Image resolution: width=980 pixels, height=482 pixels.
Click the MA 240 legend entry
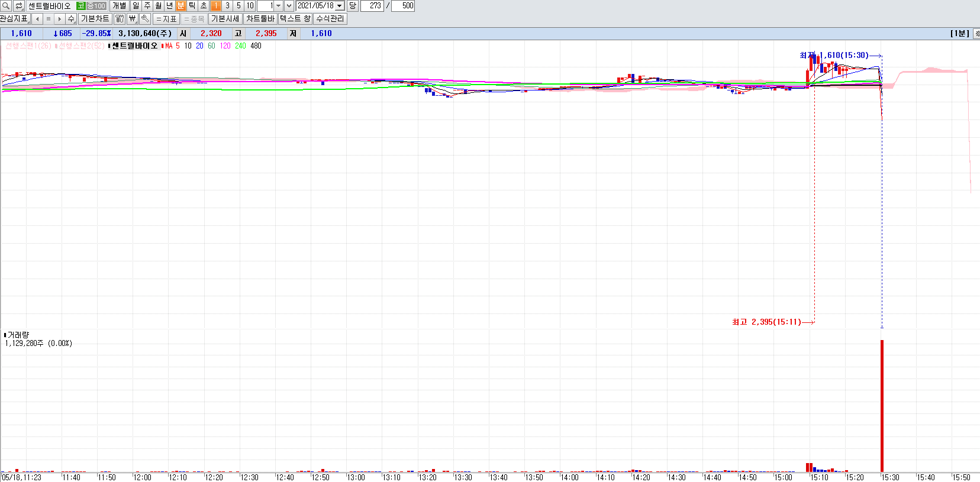240,46
